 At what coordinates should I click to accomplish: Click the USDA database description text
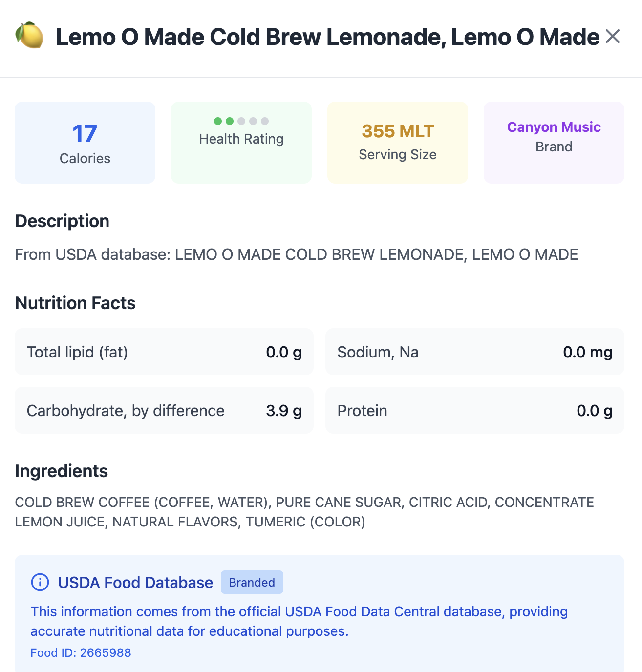[297, 254]
